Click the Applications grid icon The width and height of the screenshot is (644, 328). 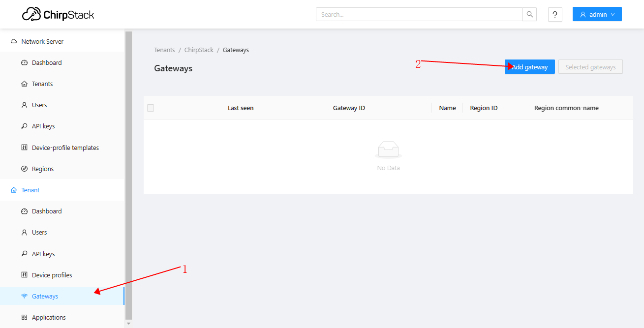coord(25,318)
